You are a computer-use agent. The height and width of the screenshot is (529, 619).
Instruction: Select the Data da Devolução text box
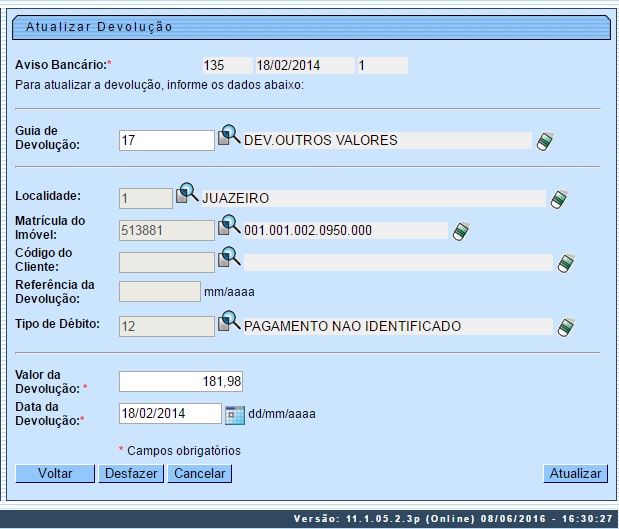tap(169, 413)
